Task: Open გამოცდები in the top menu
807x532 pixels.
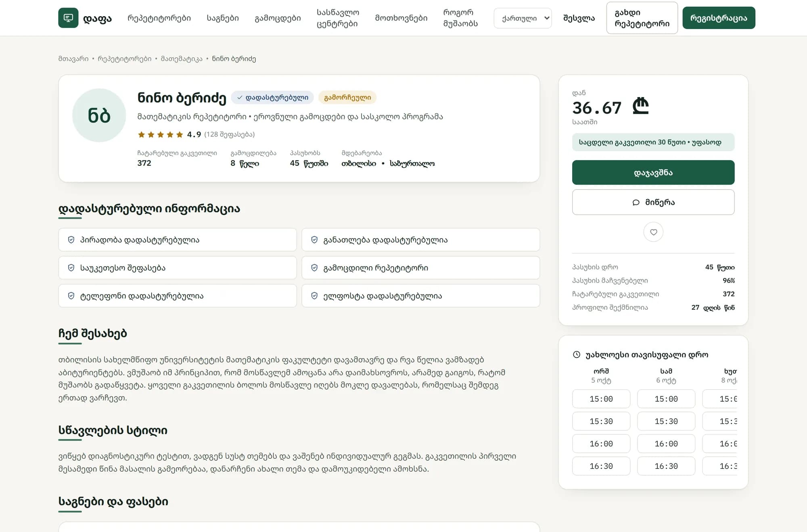Action: 278,18
